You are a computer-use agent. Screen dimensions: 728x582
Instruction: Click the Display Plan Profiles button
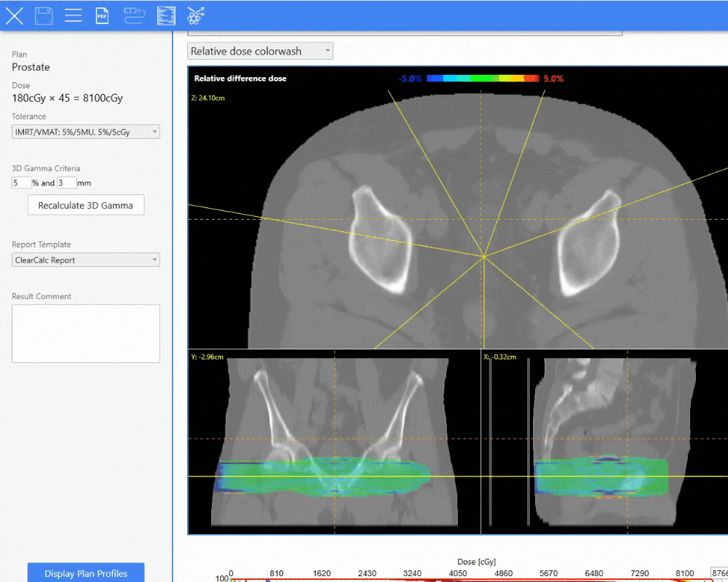[86, 573]
